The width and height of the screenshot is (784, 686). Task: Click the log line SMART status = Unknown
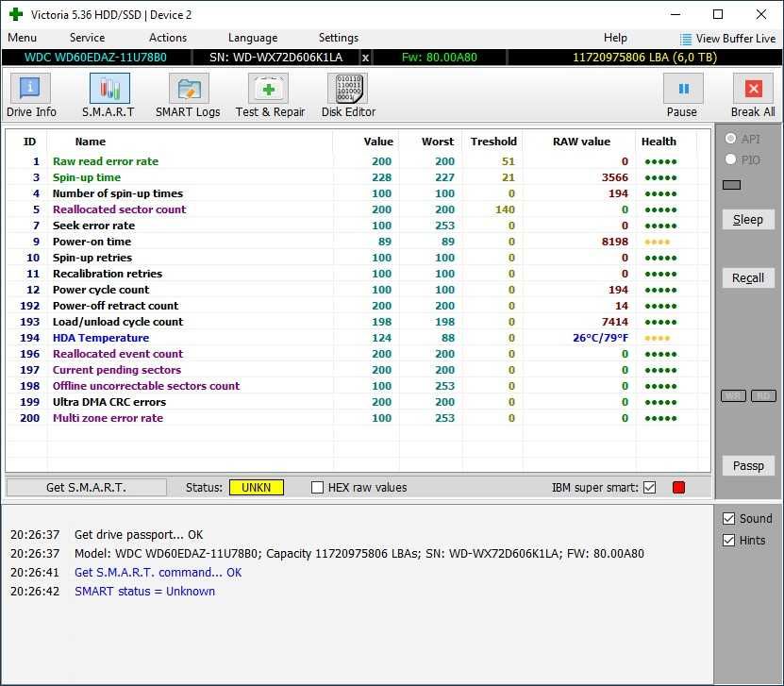click(x=144, y=592)
